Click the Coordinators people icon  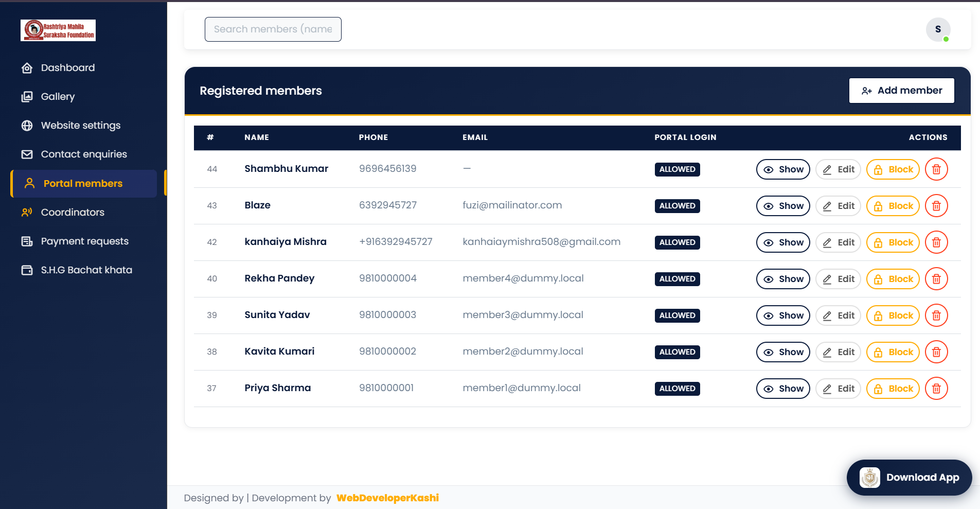[x=27, y=212]
